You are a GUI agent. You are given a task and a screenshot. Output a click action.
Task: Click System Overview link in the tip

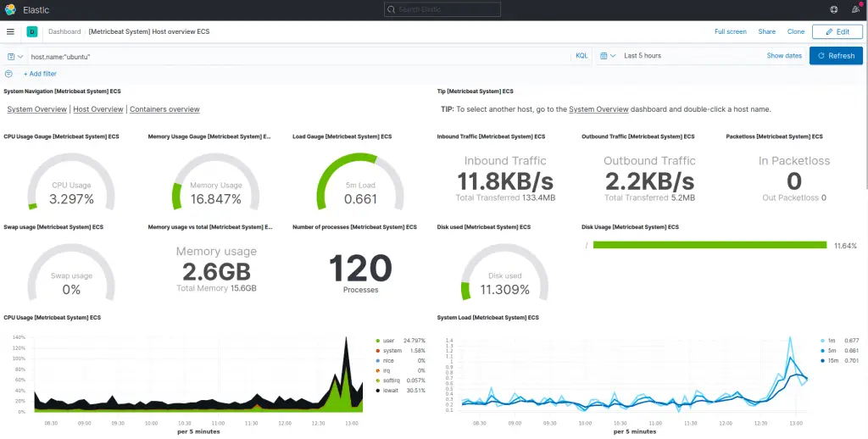tap(598, 109)
